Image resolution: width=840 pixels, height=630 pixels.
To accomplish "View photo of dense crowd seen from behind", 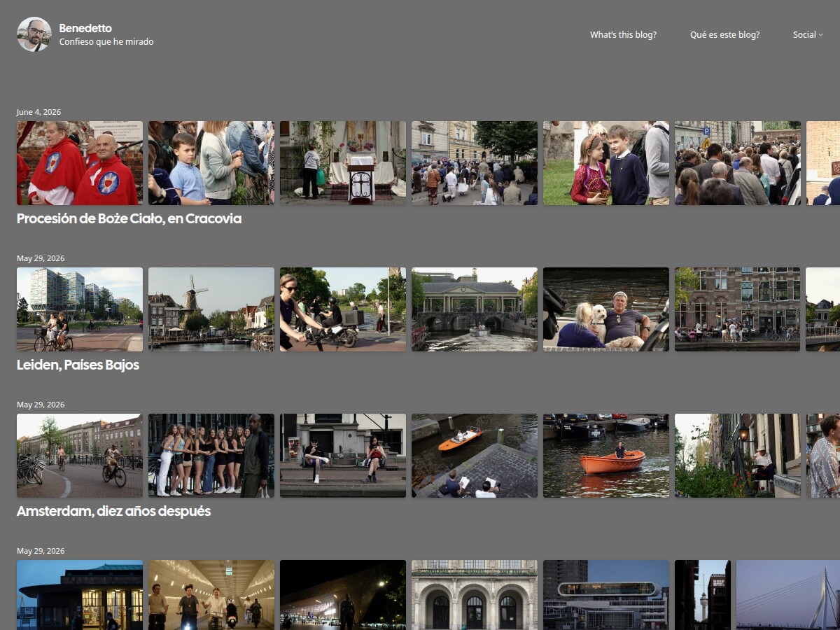I will (738, 163).
